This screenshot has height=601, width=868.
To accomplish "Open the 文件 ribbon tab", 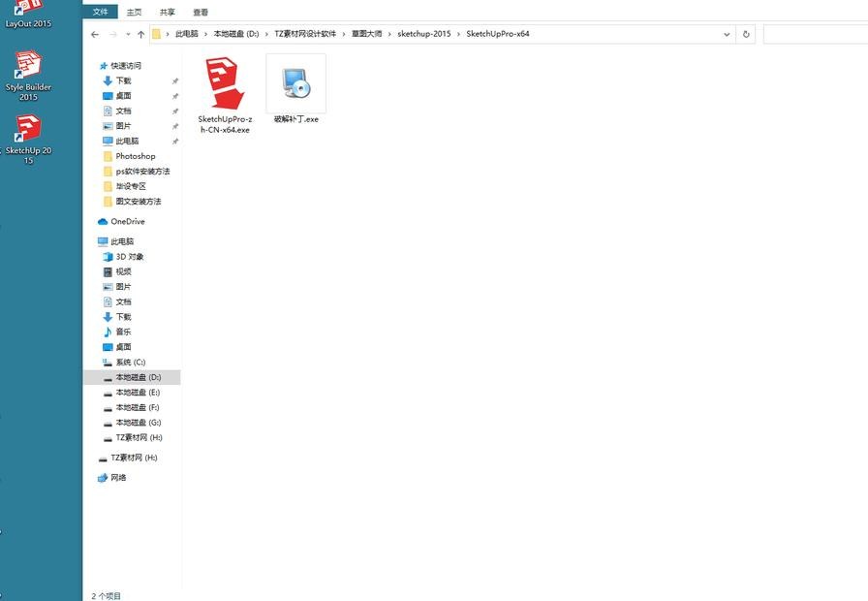I will coord(100,12).
